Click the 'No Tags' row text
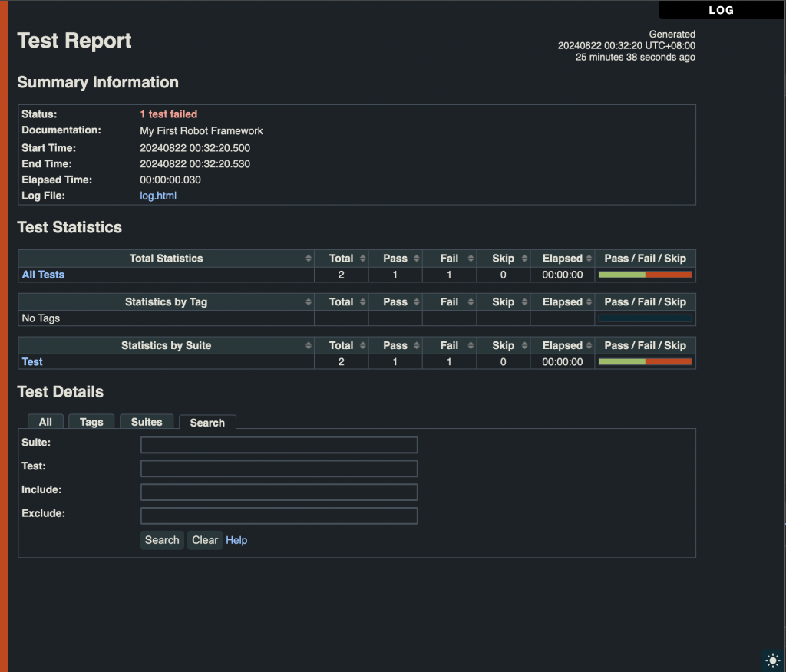The height and width of the screenshot is (672, 786). click(x=41, y=318)
